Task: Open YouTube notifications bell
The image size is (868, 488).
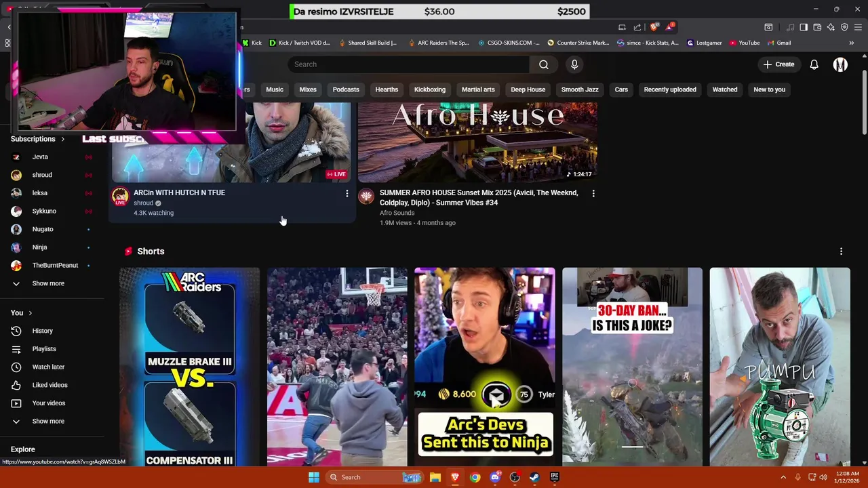Action: pos(814,64)
